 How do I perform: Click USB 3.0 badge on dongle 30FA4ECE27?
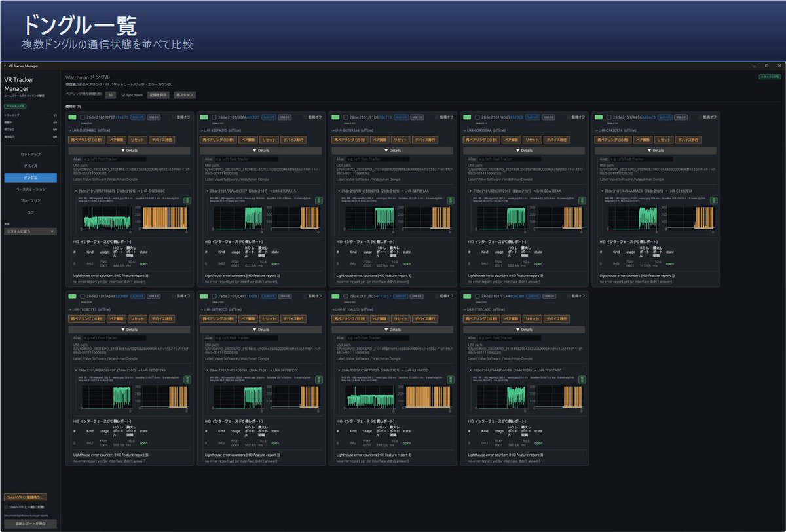286,117
